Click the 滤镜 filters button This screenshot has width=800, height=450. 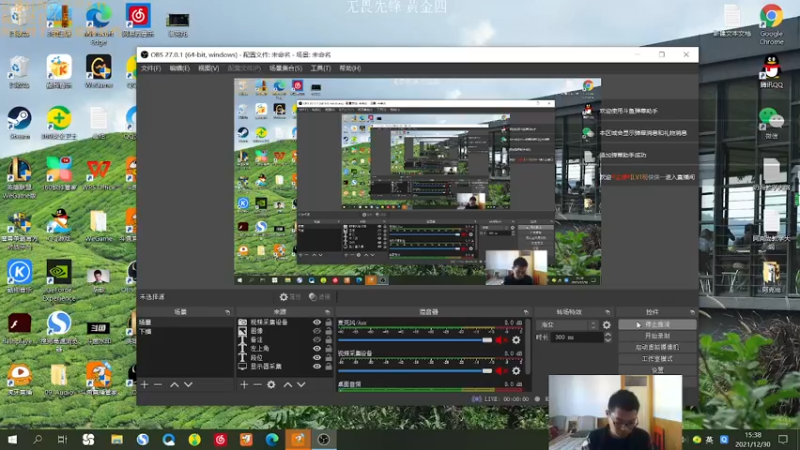tap(320, 297)
